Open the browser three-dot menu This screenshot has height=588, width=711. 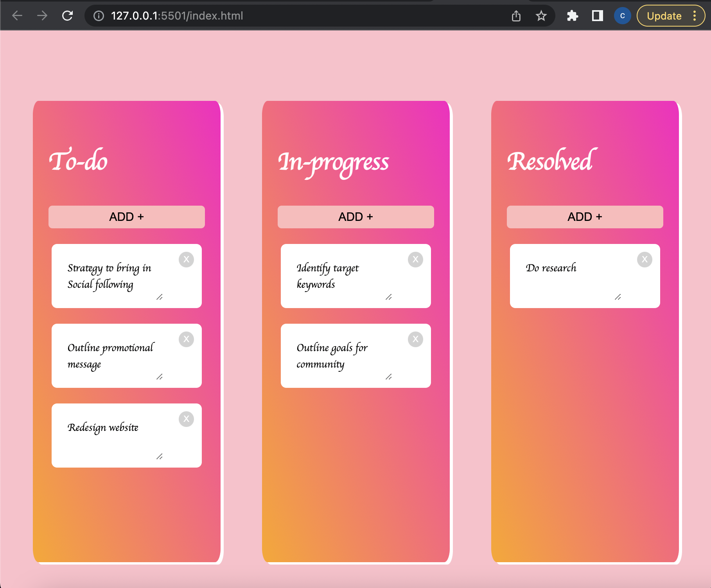click(x=695, y=16)
